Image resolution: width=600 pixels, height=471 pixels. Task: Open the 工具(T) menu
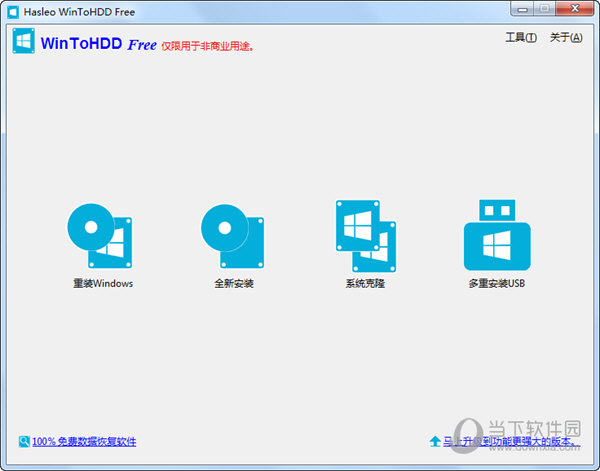[521, 37]
